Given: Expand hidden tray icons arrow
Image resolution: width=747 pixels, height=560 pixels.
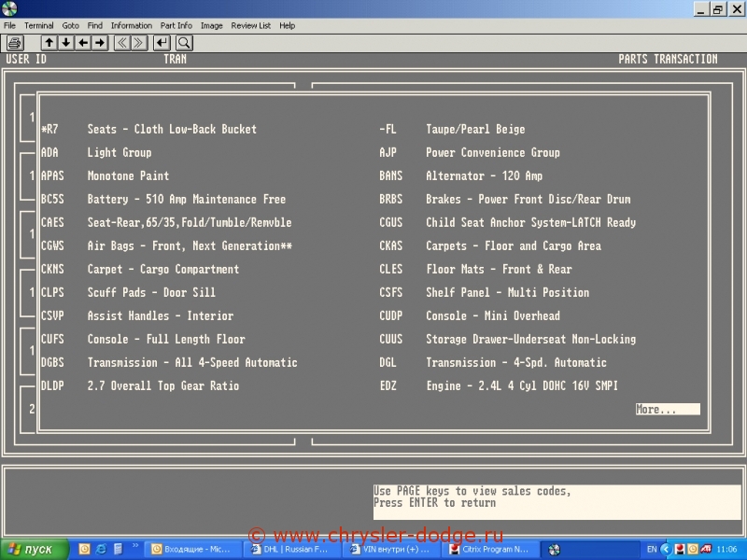Looking at the screenshot, I should pyautogui.click(x=666, y=549).
